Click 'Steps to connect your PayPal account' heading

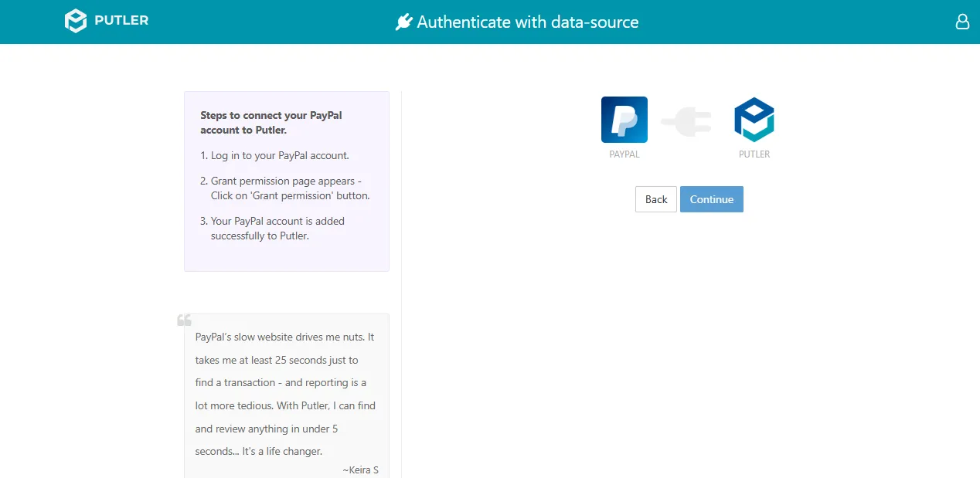271,123
